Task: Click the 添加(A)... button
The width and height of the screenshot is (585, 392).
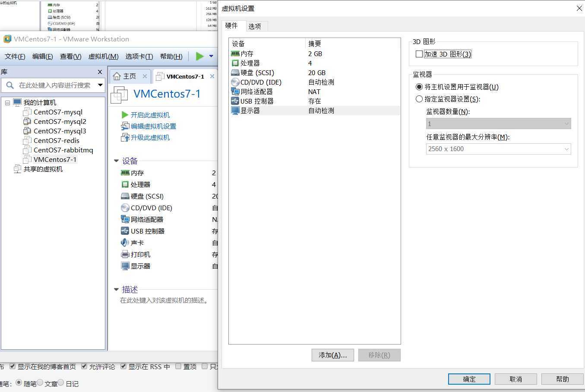Action: point(332,355)
